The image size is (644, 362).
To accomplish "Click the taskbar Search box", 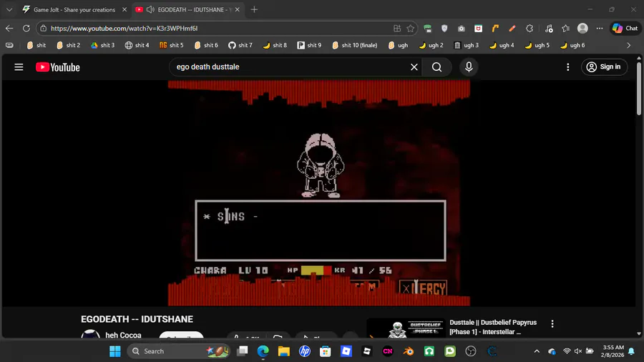I will [178, 351].
